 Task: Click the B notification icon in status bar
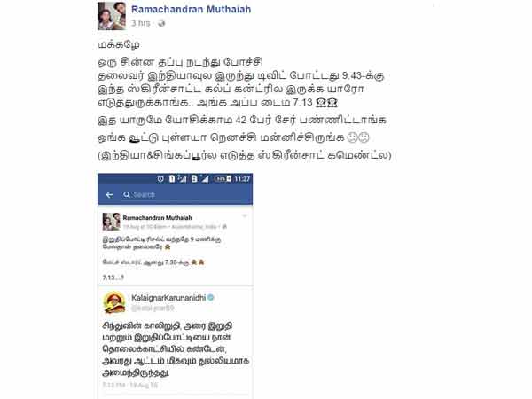tap(194, 179)
